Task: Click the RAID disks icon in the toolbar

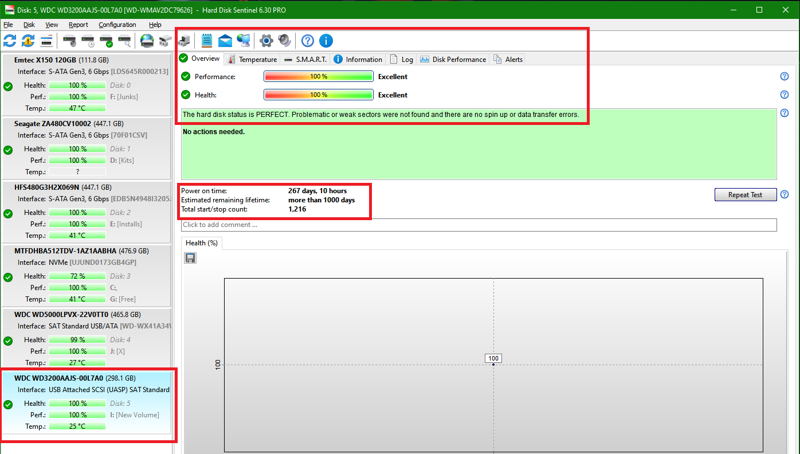Action: pyautogui.click(x=165, y=41)
